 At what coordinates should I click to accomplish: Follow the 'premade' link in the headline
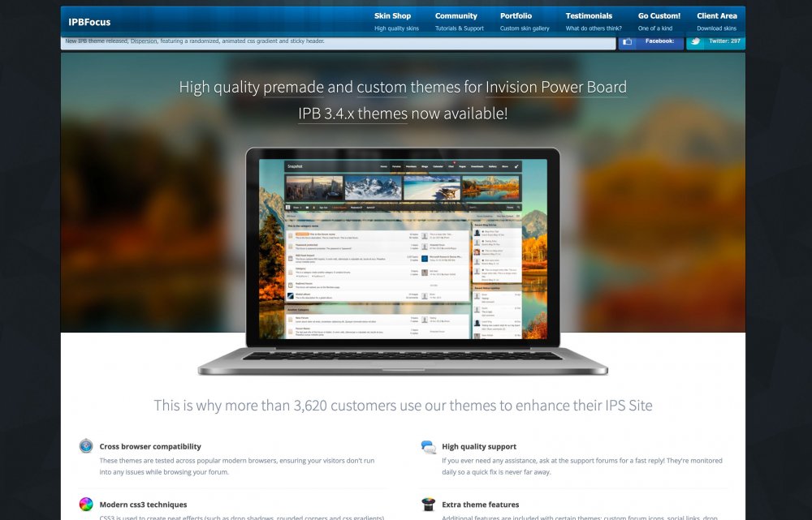click(x=293, y=88)
